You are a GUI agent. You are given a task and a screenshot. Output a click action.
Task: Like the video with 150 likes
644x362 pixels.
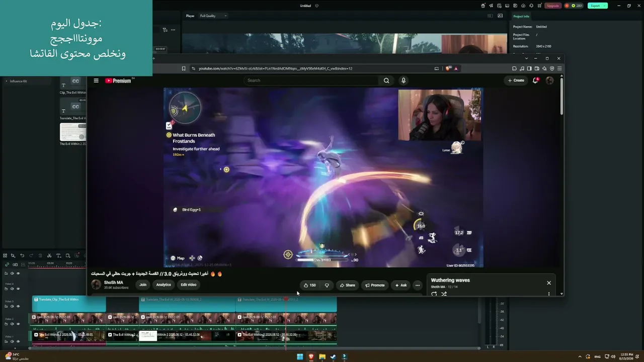(309, 285)
